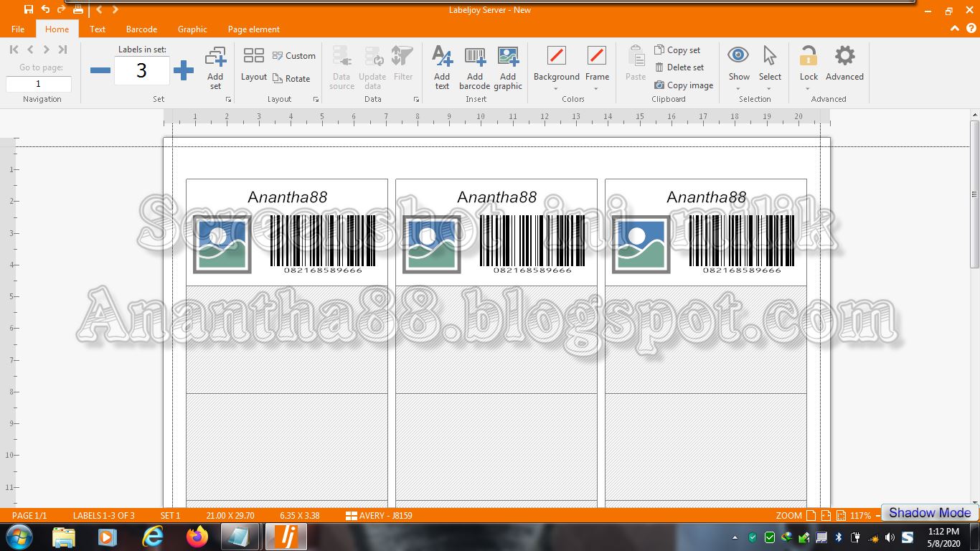Image resolution: width=980 pixels, height=551 pixels.
Task: Switch to the Text tab
Action: click(x=98, y=29)
